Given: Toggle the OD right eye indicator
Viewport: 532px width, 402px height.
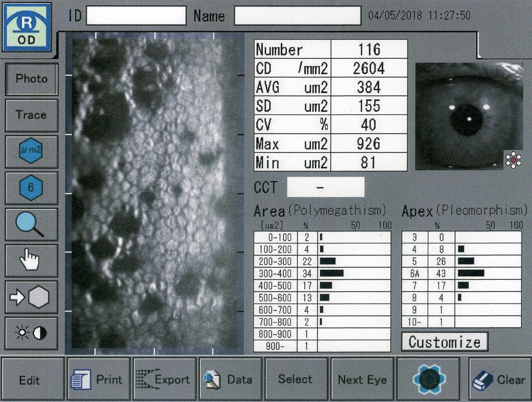Looking at the screenshot, I should click(x=27, y=28).
